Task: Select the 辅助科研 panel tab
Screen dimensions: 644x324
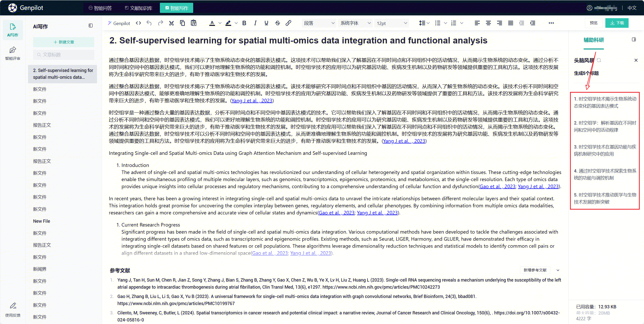Action: pos(593,40)
